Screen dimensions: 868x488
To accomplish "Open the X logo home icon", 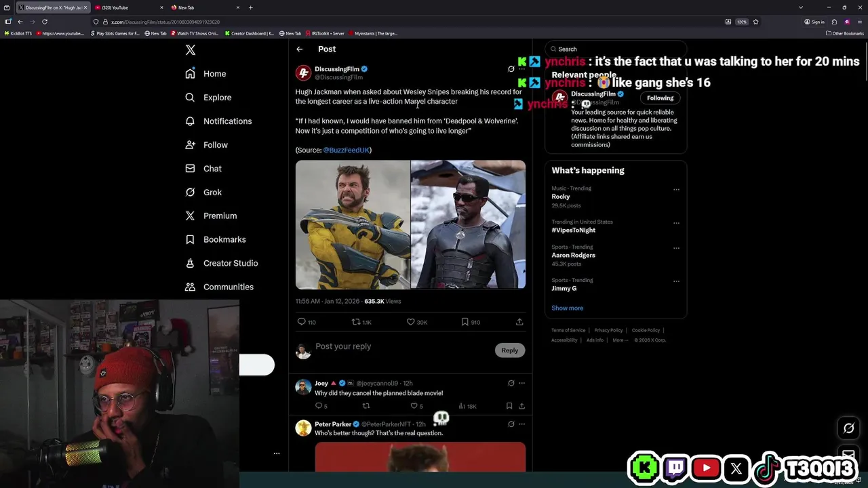I will (191, 50).
